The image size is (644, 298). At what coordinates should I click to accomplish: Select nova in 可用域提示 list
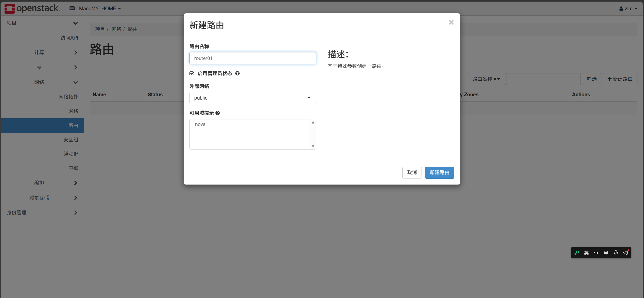coord(200,124)
